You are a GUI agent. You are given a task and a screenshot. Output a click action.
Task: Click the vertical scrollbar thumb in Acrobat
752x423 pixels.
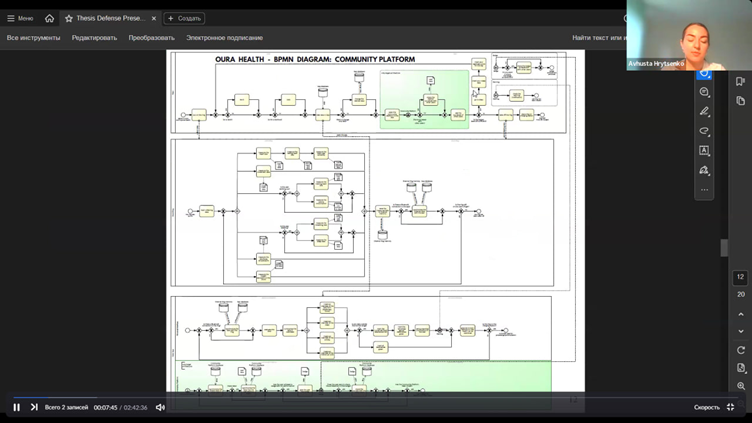[724, 248]
